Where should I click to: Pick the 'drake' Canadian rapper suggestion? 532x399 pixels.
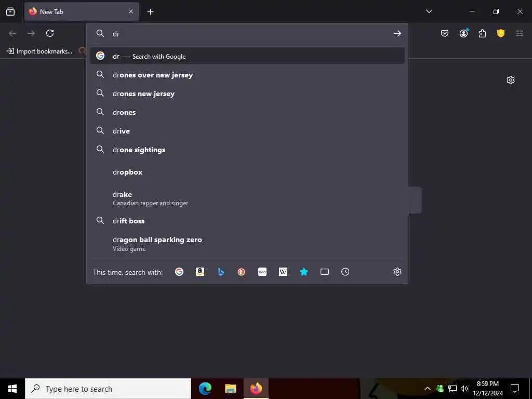coord(247,198)
